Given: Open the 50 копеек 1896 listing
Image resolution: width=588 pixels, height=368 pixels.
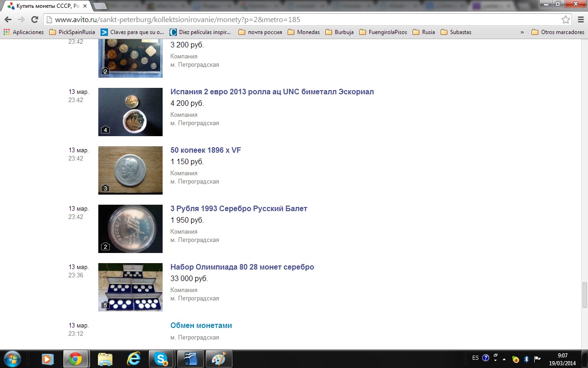Looking at the screenshot, I should pos(205,150).
